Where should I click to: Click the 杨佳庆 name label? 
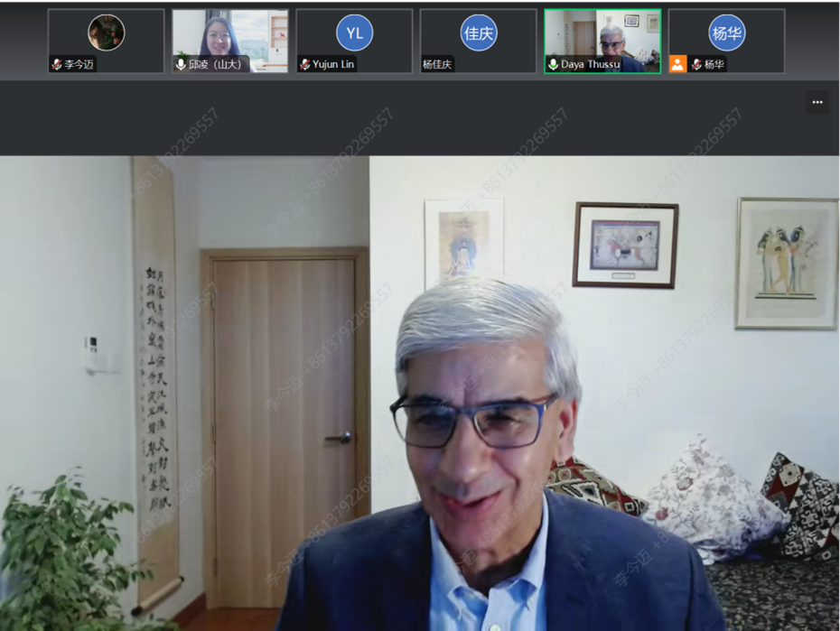coord(437,65)
